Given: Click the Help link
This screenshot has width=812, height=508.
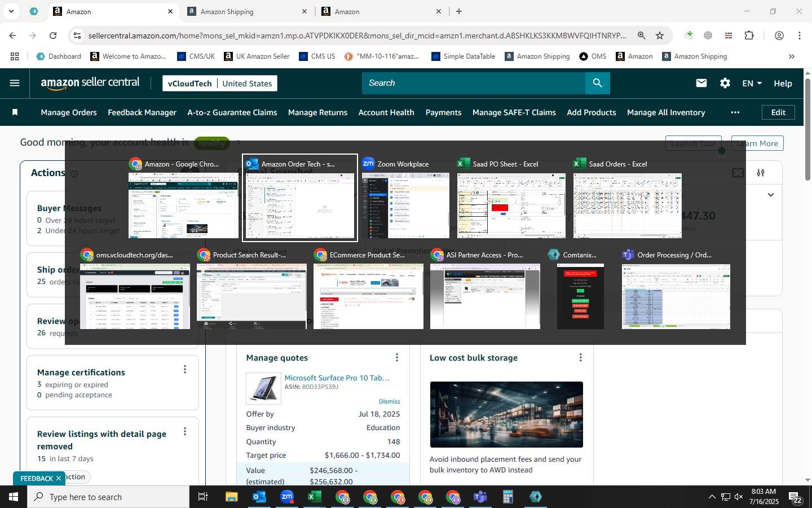Looking at the screenshot, I should point(783,83).
